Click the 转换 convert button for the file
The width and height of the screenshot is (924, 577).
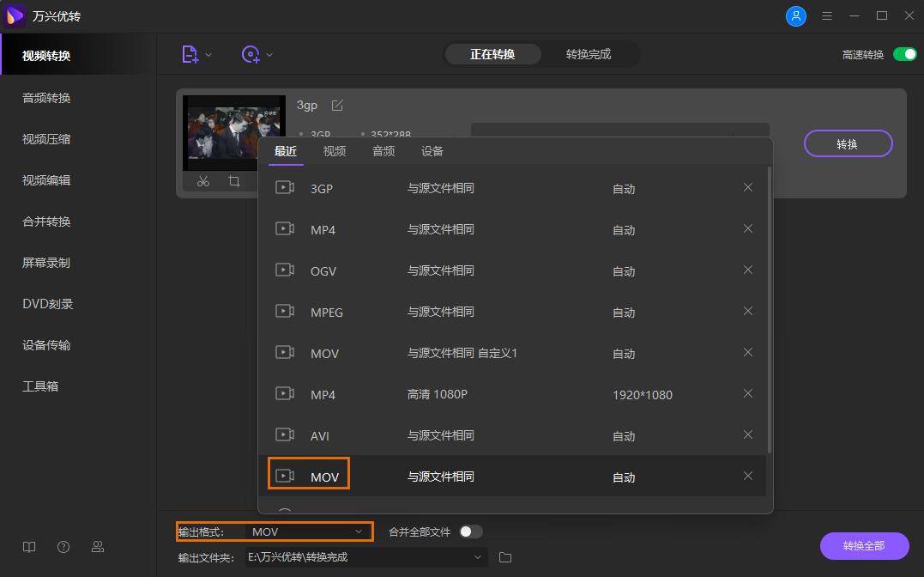(x=848, y=143)
